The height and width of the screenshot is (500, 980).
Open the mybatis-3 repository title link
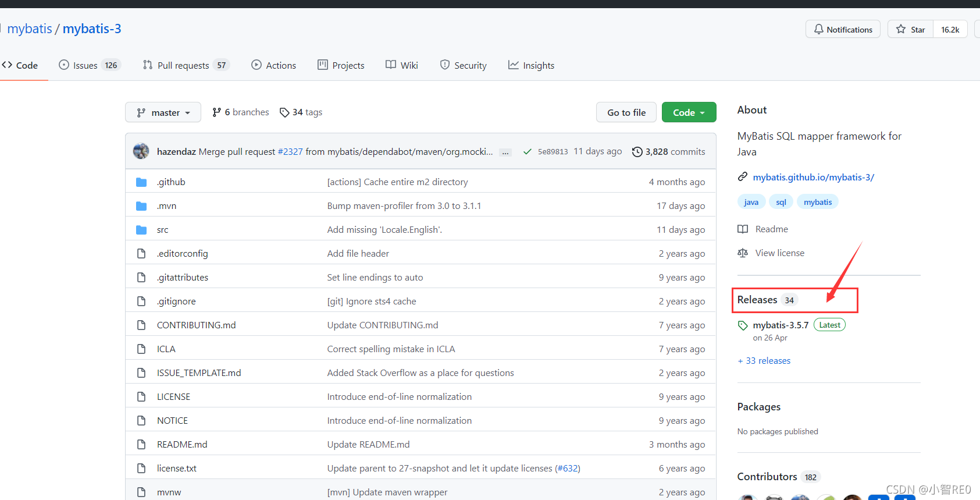(92, 29)
